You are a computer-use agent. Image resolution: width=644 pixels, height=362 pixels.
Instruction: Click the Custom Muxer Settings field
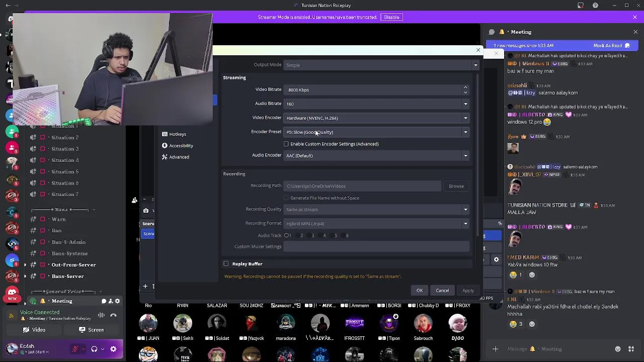pyautogui.click(x=376, y=247)
